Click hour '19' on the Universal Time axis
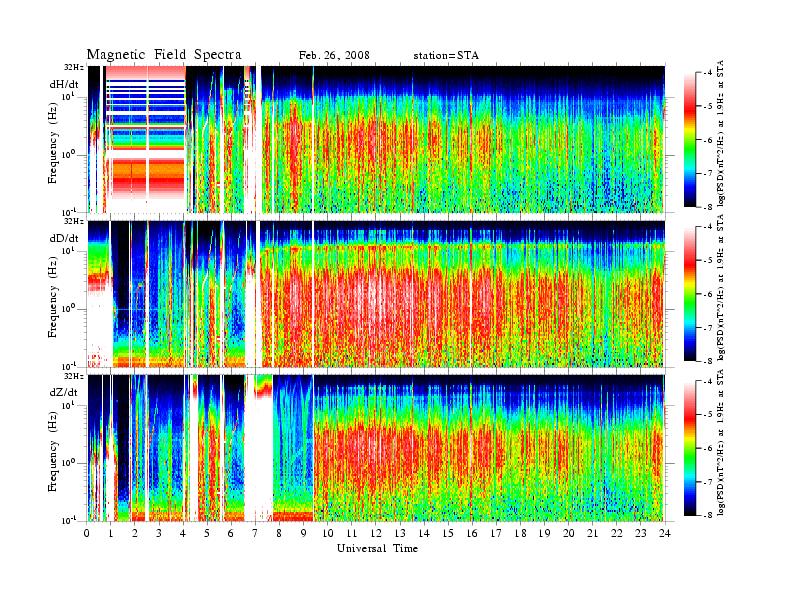 coord(544,534)
